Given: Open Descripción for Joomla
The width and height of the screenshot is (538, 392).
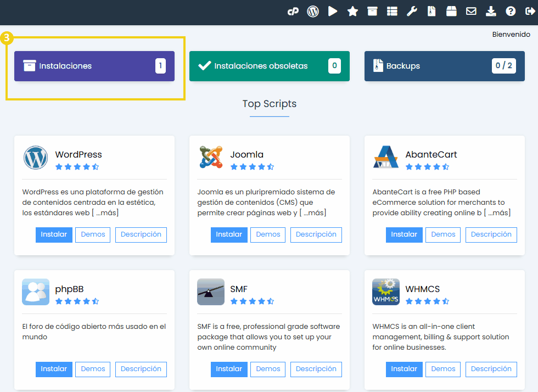Looking at the screenshot, I should [316, 235].
